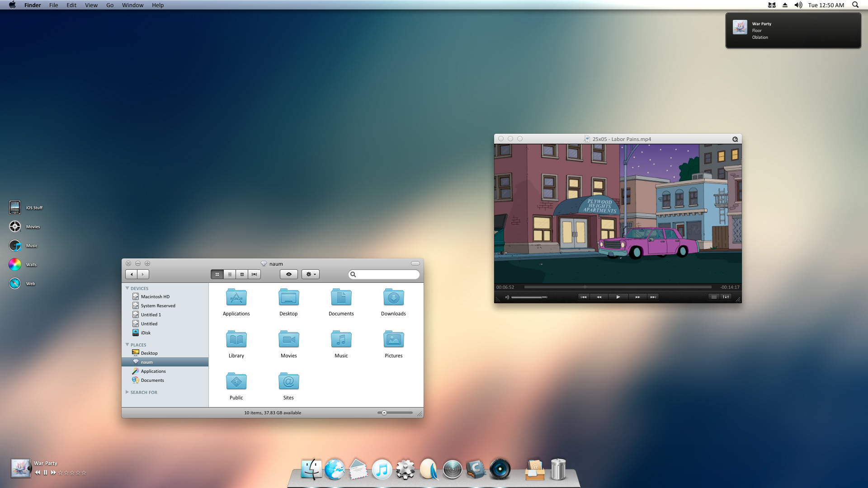Viewport: 868px width, 488px height.
Task: Toggle the Finder toolbar pill button
Action: [x=415, y=263]
